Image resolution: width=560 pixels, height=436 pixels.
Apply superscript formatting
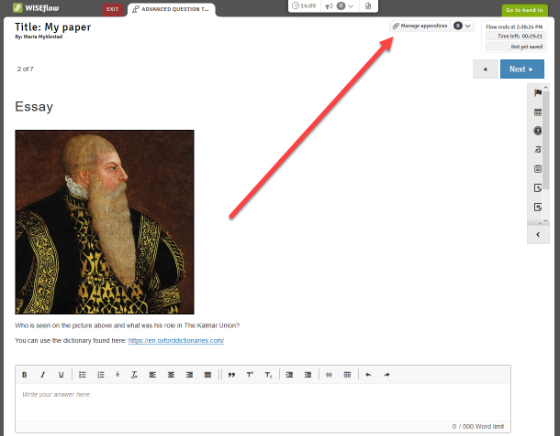click(x=250, y=375)
